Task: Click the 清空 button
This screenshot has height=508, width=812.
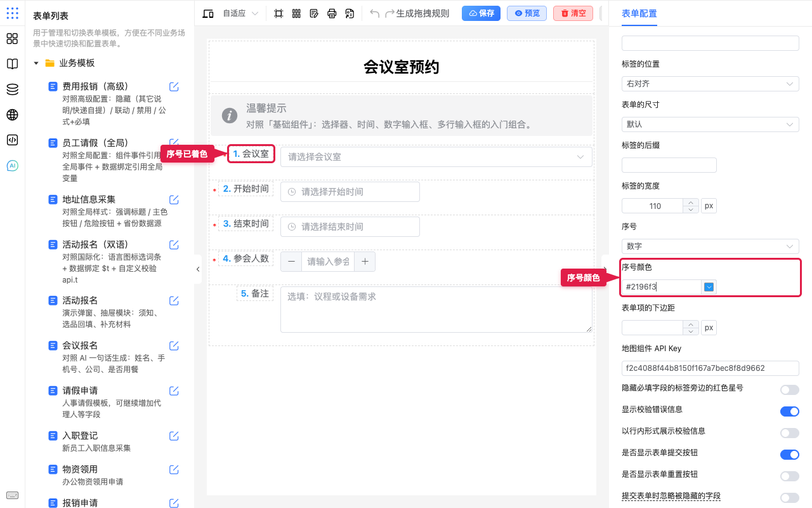Action: (573, 13)
